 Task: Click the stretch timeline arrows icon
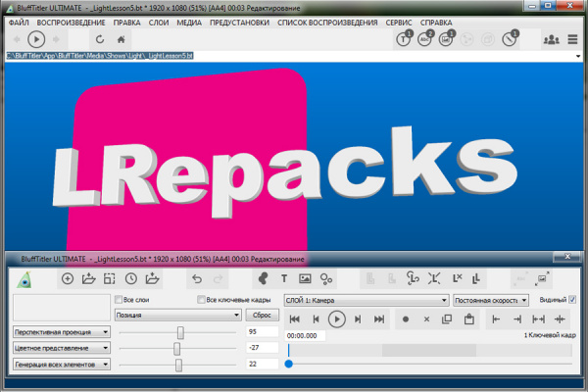[x=538, y=319]
